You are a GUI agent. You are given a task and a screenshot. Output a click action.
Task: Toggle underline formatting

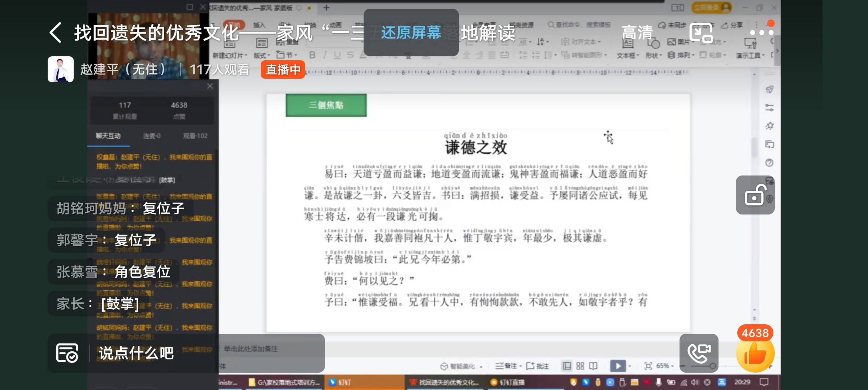(337, 55)
